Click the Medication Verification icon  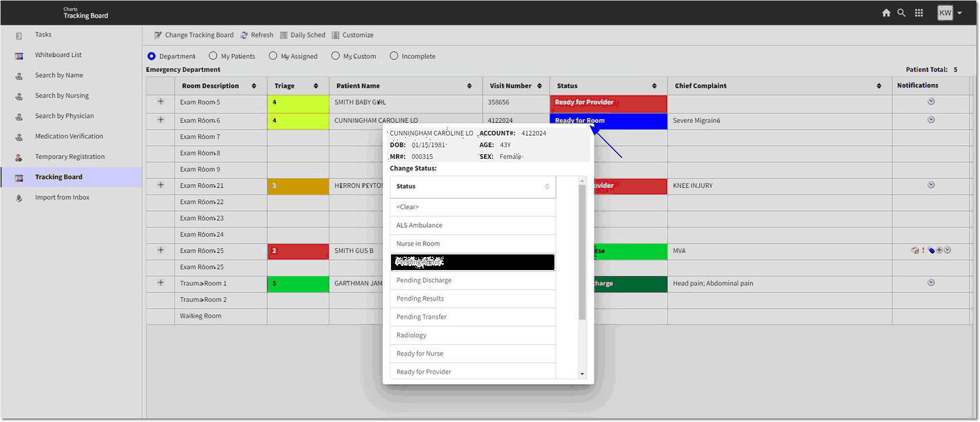pos(19,137)
